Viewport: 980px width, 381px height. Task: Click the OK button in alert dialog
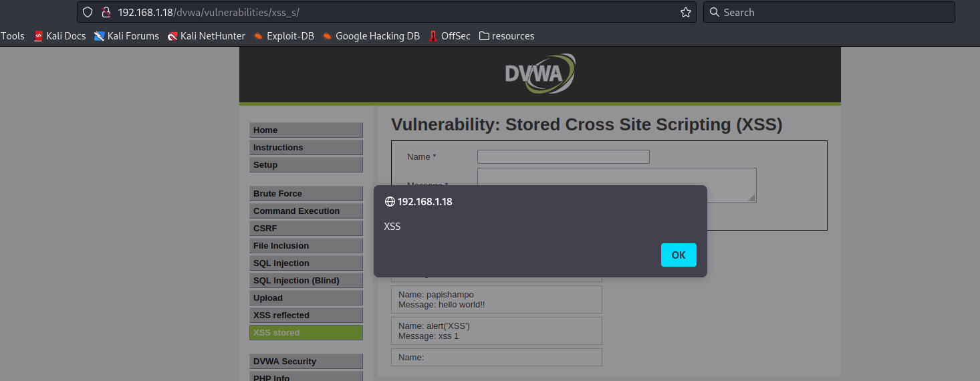pyautogui.click(x=679, y=255)
